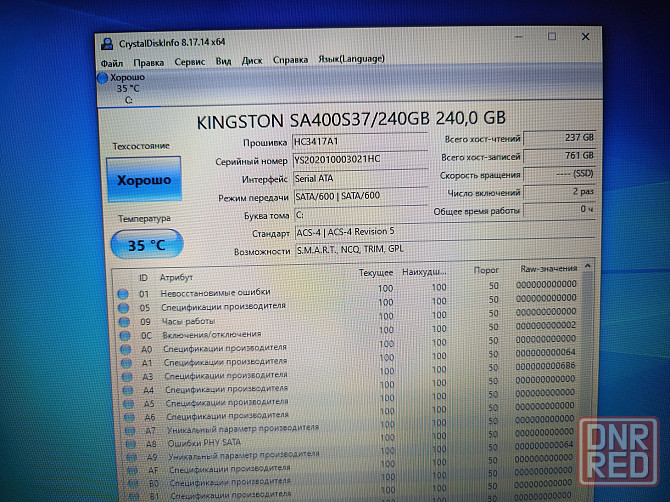670x502 pixels.
Task: Click the Буква тома field C:
Action: (x=360, y=214)
